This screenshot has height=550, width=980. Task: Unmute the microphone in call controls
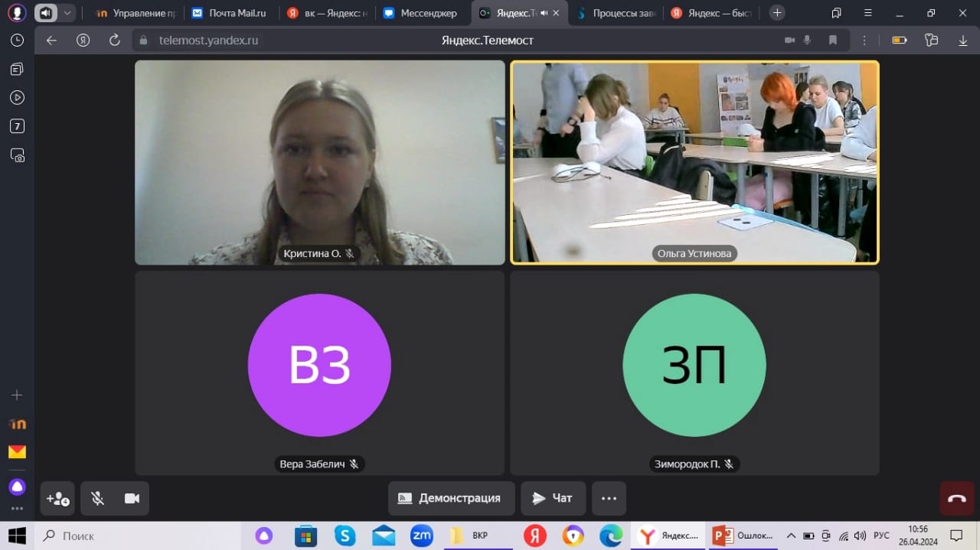[97, 499]
